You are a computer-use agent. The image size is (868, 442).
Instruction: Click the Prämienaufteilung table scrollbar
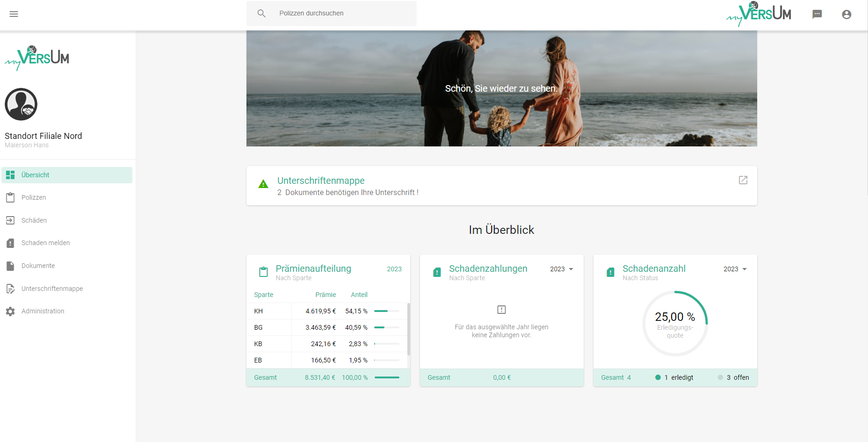409,329
